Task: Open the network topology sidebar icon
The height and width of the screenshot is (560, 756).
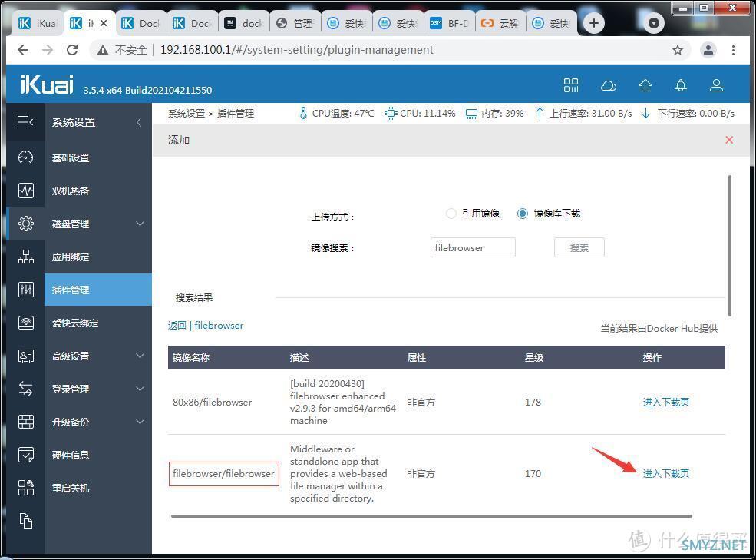Action: coord(25,257)
